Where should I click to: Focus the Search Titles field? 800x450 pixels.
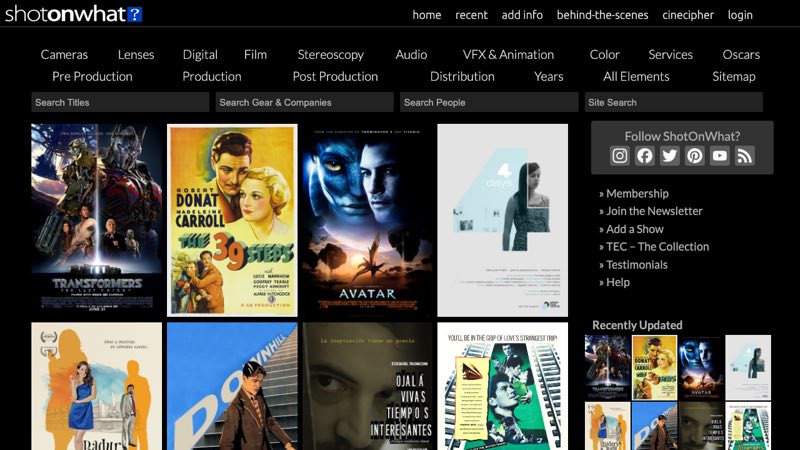[x=120, y=102]
